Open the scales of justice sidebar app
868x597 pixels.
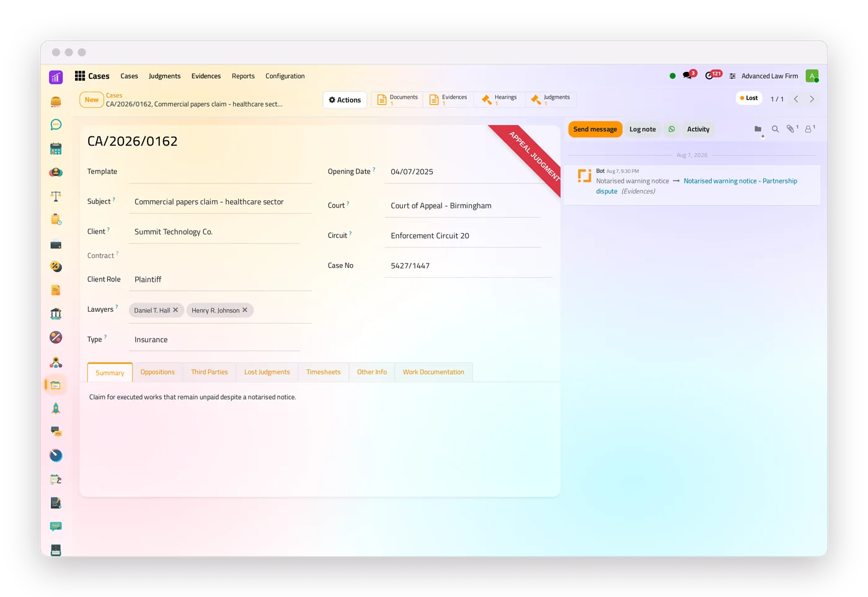[x=56, y=197]
